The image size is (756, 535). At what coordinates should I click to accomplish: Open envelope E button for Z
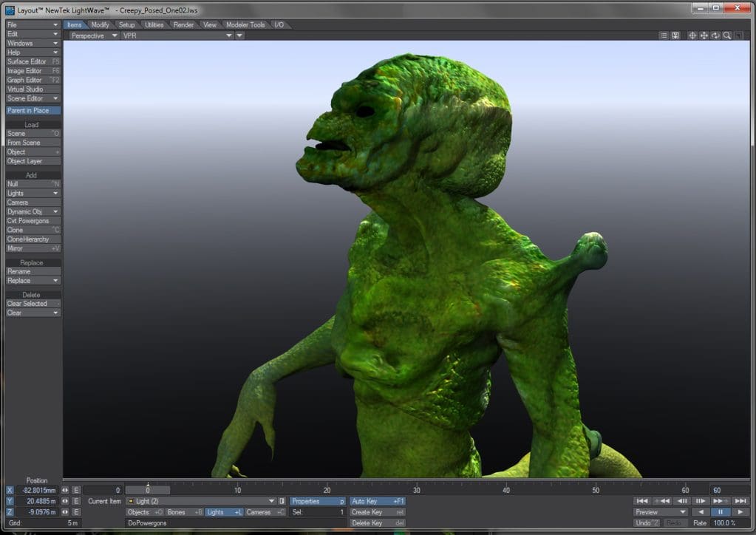point(75,512)
